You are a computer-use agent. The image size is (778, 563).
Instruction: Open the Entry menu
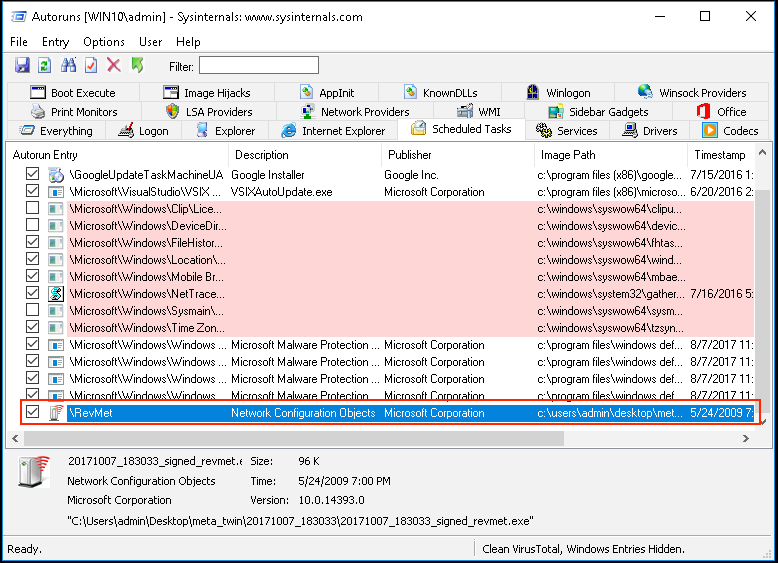55,42
